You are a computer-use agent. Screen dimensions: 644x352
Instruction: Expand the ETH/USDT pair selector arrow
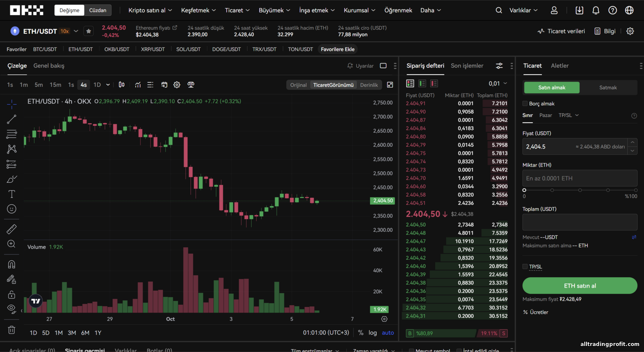coord(76,31)
